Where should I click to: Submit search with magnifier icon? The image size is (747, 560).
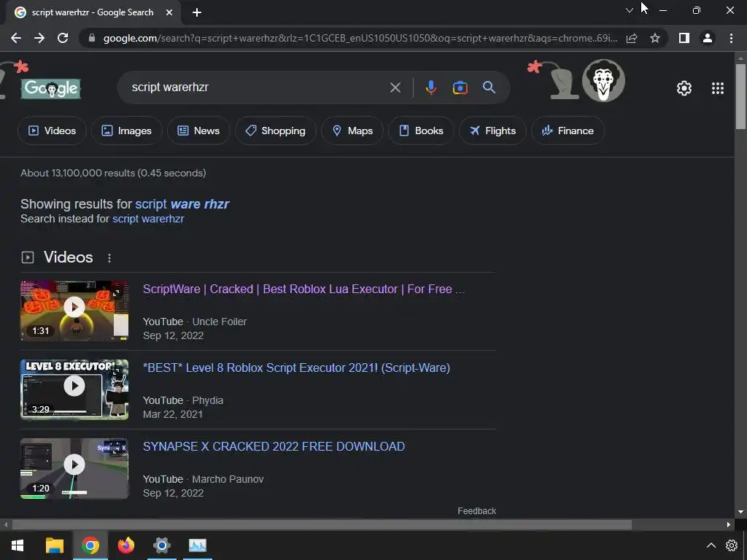489,87
